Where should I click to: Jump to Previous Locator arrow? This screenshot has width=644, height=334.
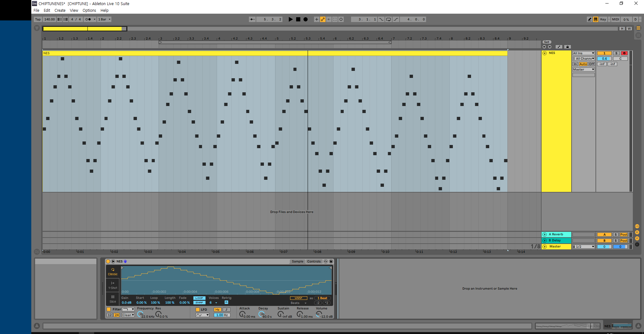[544, 47]
